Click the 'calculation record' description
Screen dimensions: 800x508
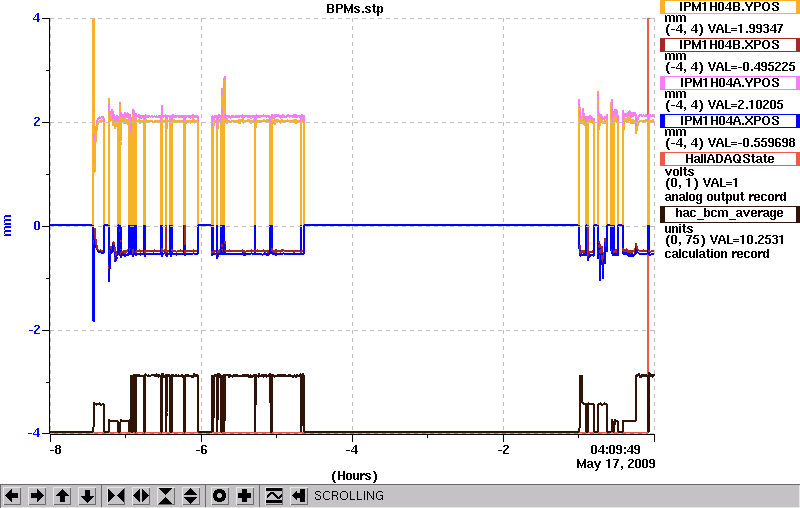(716, 254)
